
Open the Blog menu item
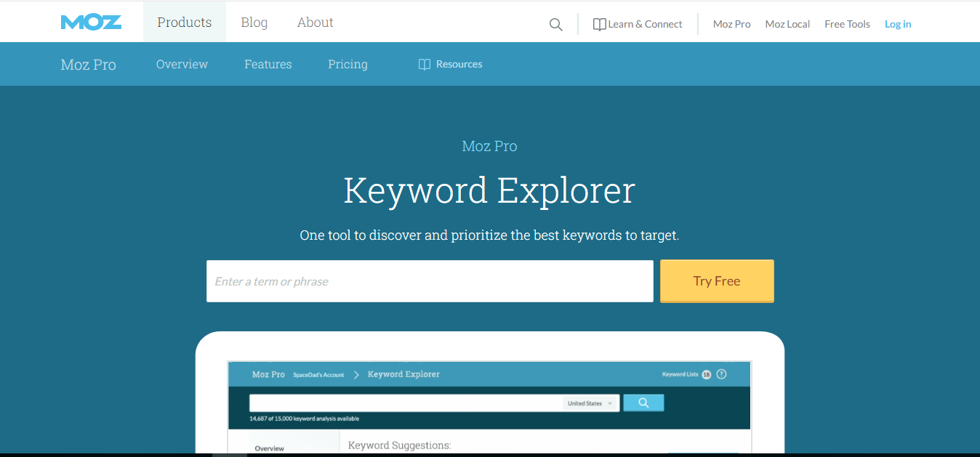click(x=254, y=23)
